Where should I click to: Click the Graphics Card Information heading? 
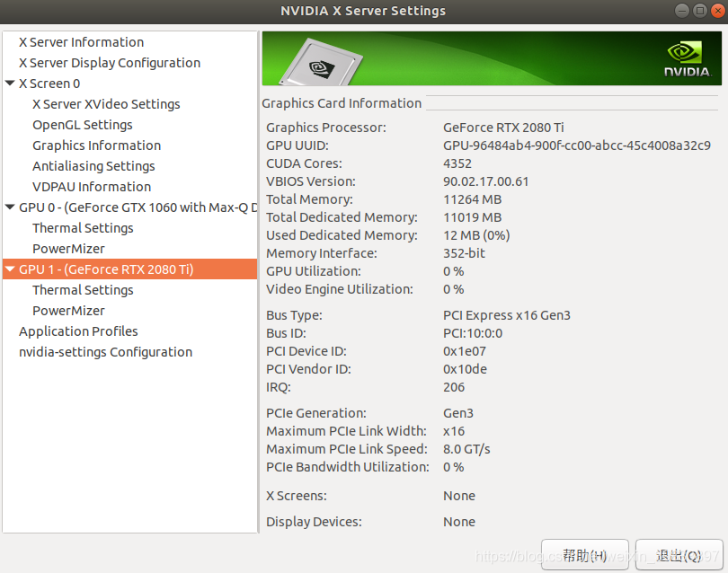(342, 103)
